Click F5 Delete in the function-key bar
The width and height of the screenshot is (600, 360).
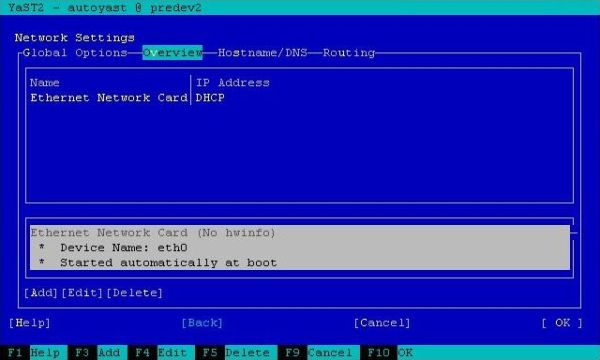pos(236,352)
